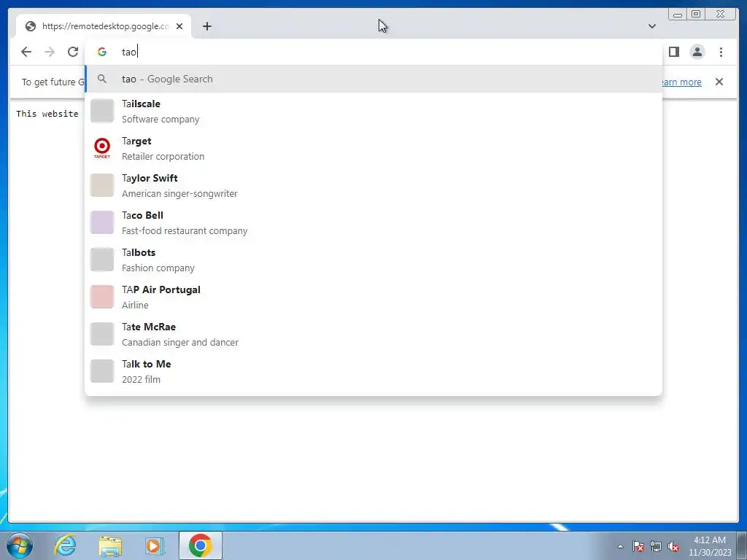Click the Taylor Swift thumbnail image
Image resolution: width=747 pixels, height=560 pixels.
(x=102, y=185)
